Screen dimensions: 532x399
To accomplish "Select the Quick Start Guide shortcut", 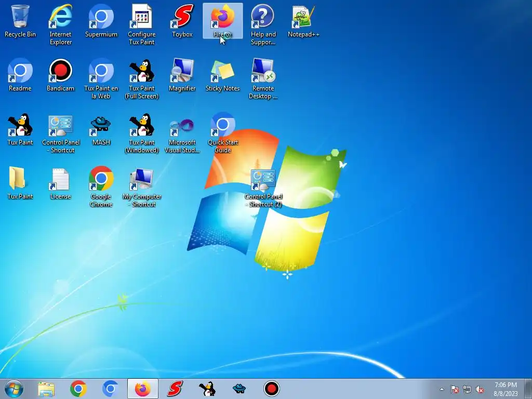I will click(222, 133).
